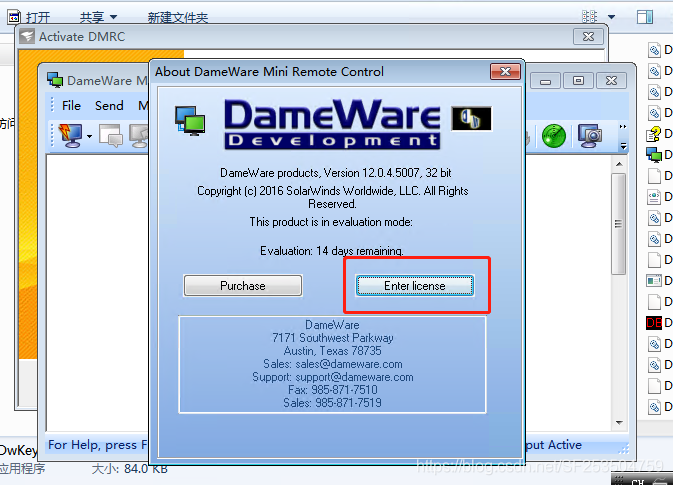Click 新建文件夹 in Explorer toolbar
Image resolution: width=673 pixels, height=485 pixels.
pos(178,18)
